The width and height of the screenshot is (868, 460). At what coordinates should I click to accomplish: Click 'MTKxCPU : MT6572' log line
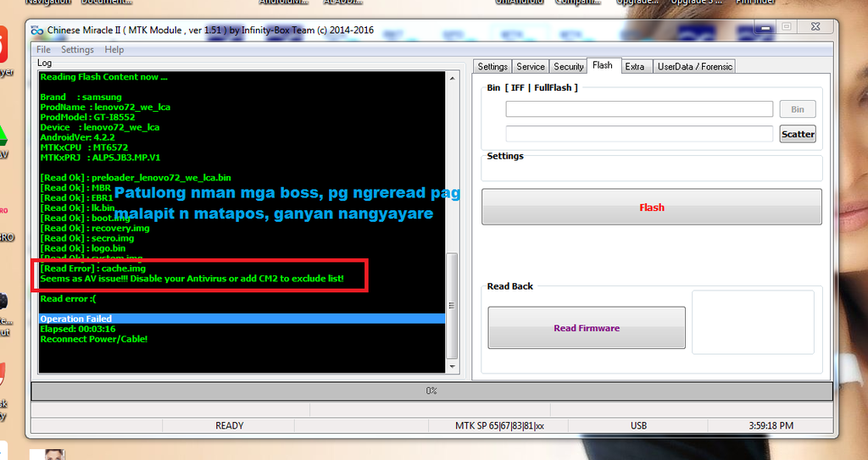(x=84, y=147)
